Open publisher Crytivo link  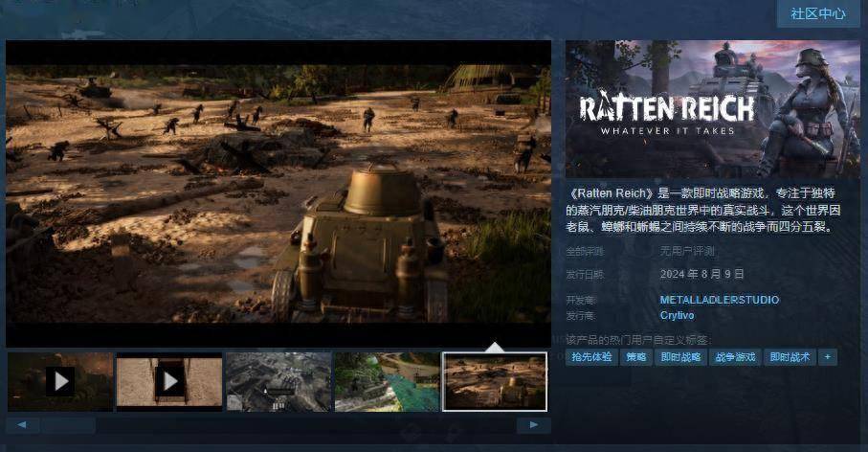coord(677,315)
